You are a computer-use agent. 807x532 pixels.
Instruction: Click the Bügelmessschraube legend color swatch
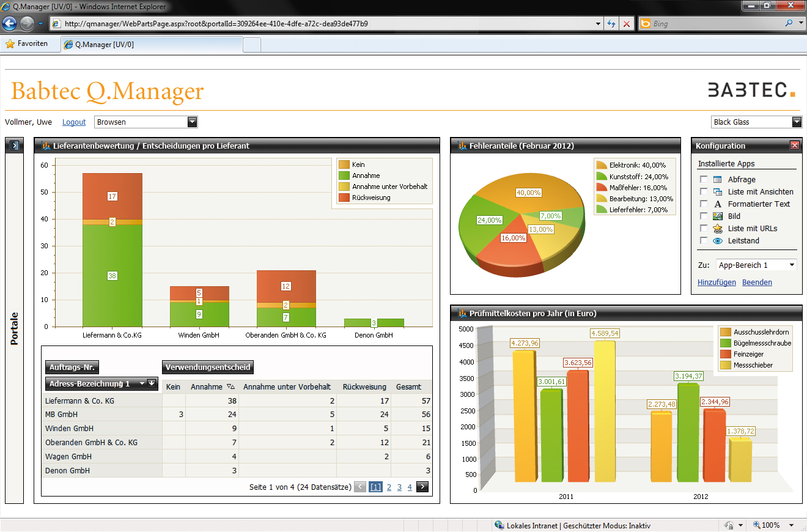click(x=726, y=343)
